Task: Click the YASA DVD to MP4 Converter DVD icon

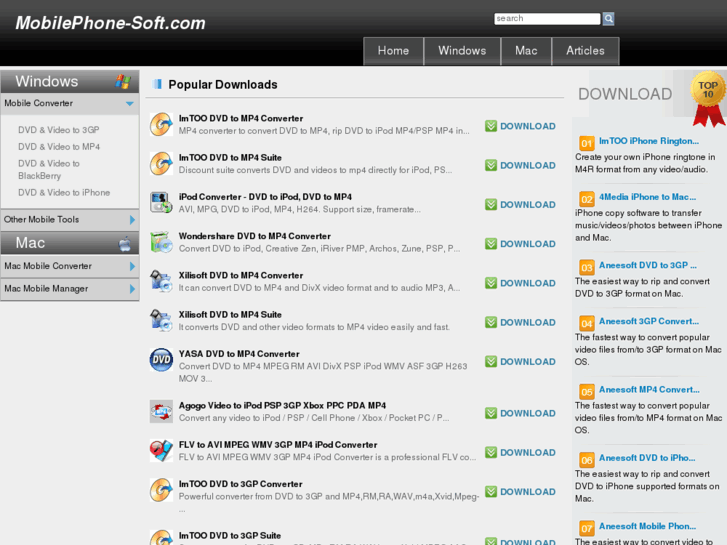Action: click(161, 360)
